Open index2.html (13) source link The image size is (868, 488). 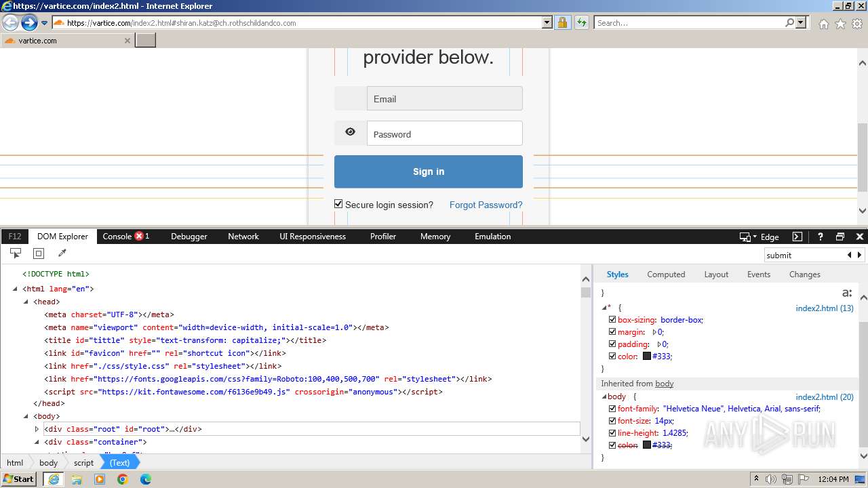[x=825, y=308]
